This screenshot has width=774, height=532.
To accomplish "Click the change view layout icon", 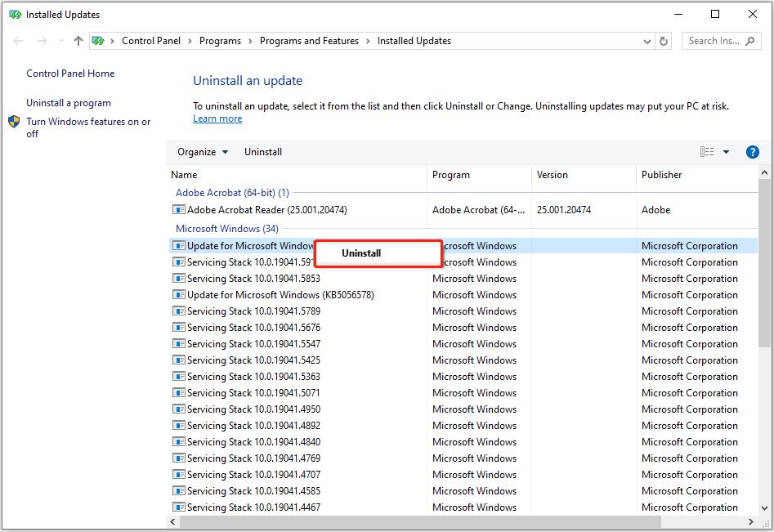I will pos(707,152).
